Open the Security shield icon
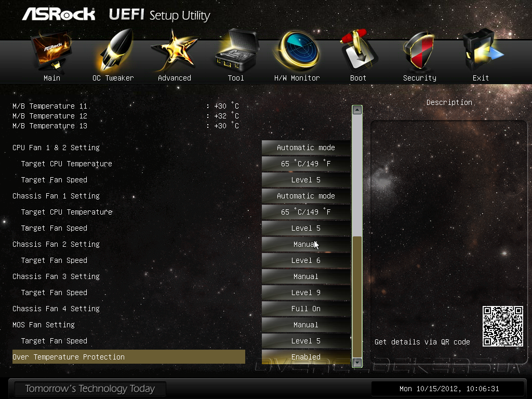The height and width of the screenshot is (399, 532). (x=420, y=51)
